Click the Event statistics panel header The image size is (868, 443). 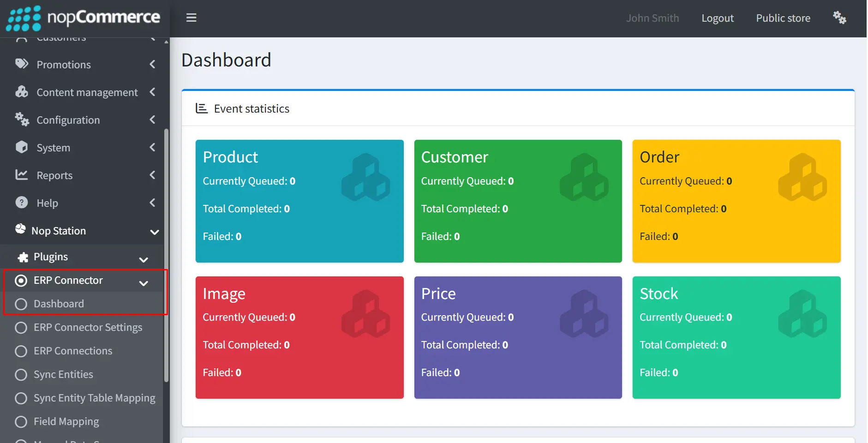coord(518,108)
